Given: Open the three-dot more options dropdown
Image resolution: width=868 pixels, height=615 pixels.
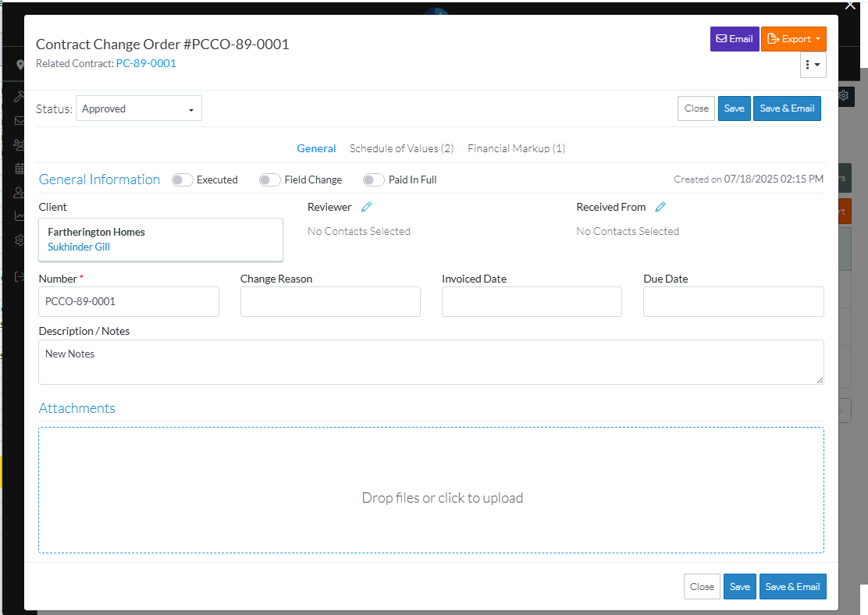Looking at the screenshot, I should coord(813,66).
